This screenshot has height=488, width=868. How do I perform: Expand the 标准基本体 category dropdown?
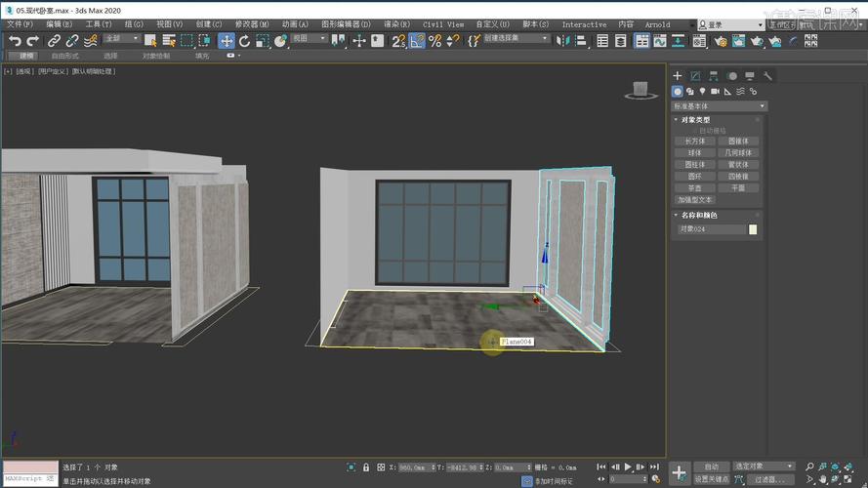(x=719, y=106)
